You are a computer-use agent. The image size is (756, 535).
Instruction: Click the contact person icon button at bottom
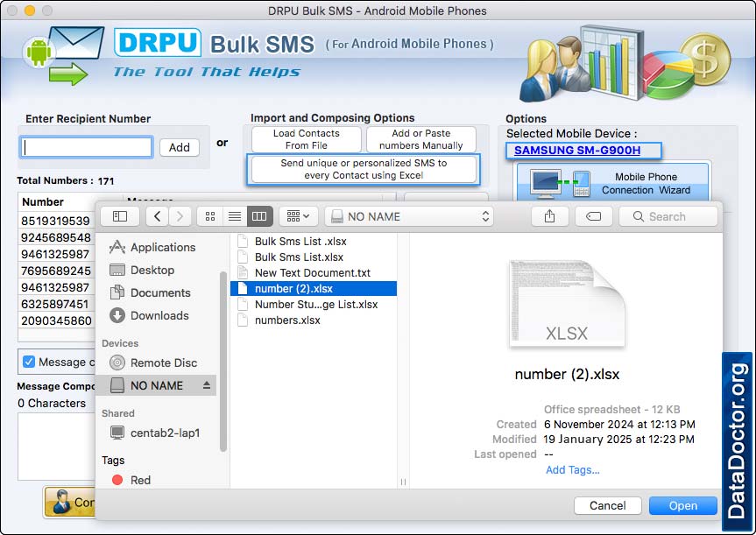[70, 502]
